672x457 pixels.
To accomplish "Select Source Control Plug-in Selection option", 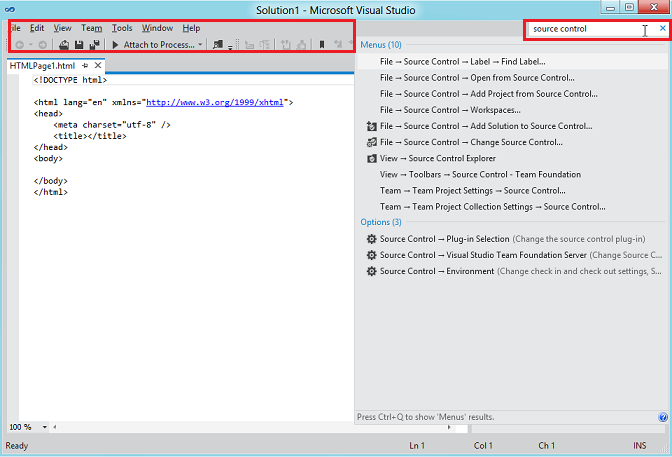I will (444, 239).
